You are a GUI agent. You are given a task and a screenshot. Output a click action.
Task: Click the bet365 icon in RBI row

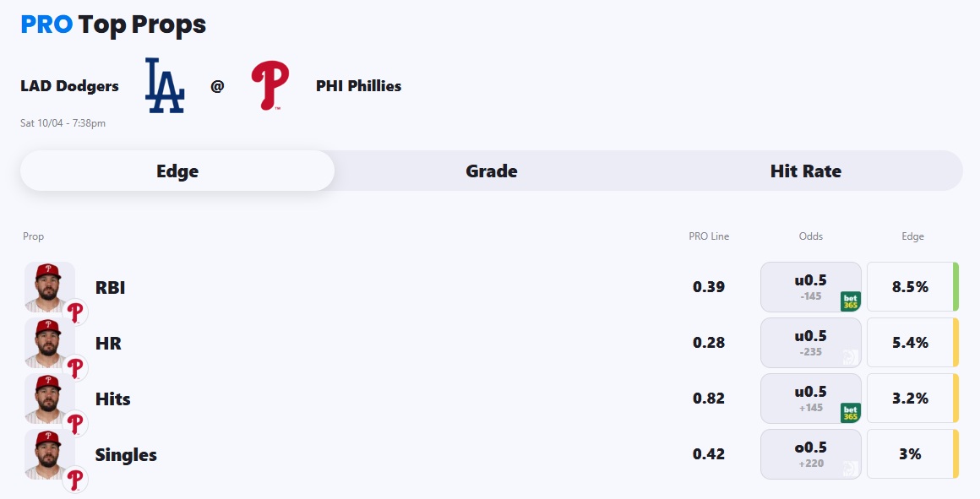click(x=850, y=301)
